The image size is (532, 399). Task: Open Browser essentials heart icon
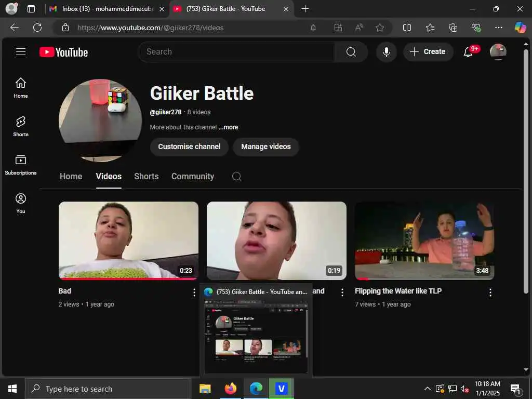476,28
